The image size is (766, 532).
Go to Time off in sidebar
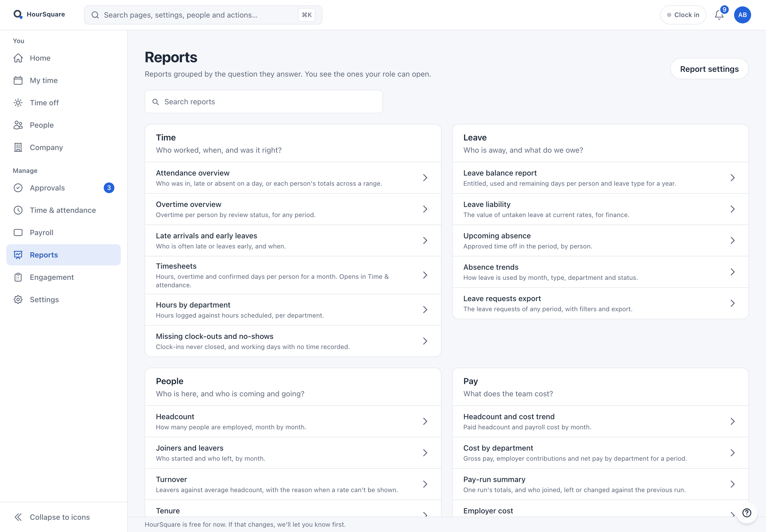tap(64, 103)
